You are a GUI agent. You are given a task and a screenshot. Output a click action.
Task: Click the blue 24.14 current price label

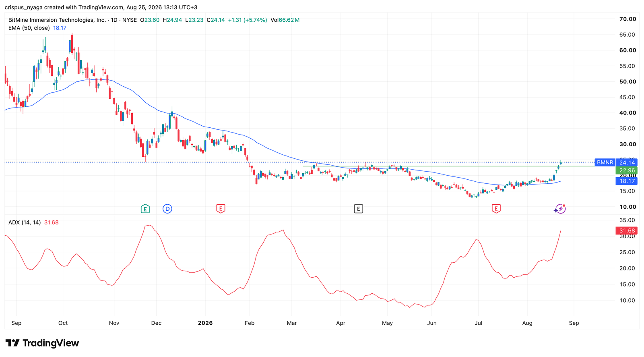point(627,162)
